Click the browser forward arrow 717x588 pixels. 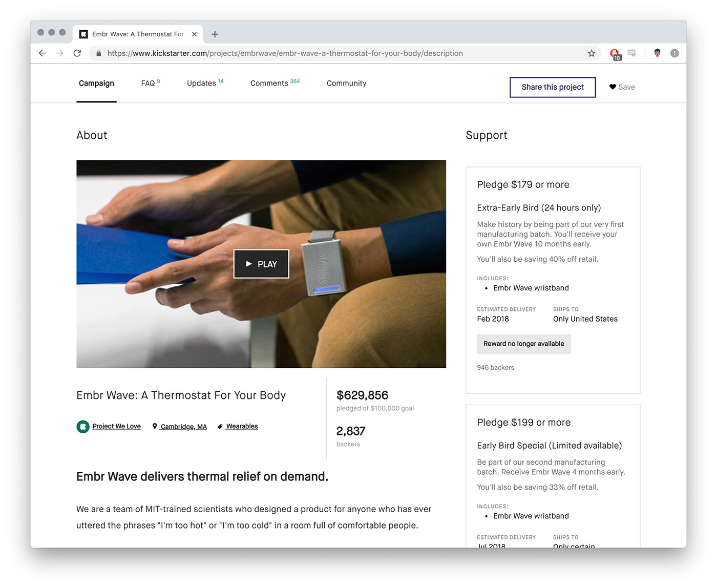tap(60, 53)
